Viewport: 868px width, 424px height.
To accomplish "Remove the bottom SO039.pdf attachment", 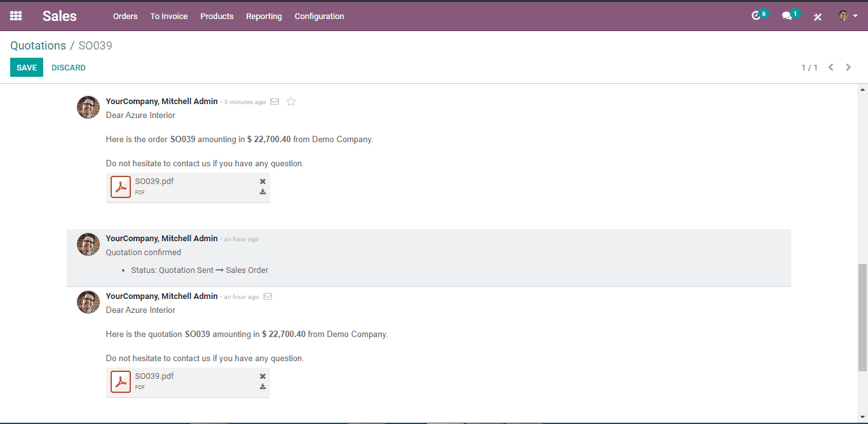I will tap(262, 376).
